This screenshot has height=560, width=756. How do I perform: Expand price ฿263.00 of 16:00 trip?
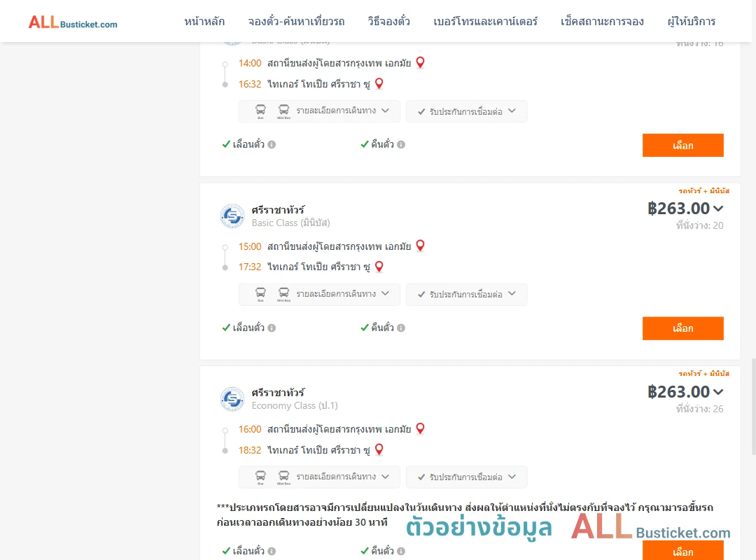coord(685,392)
